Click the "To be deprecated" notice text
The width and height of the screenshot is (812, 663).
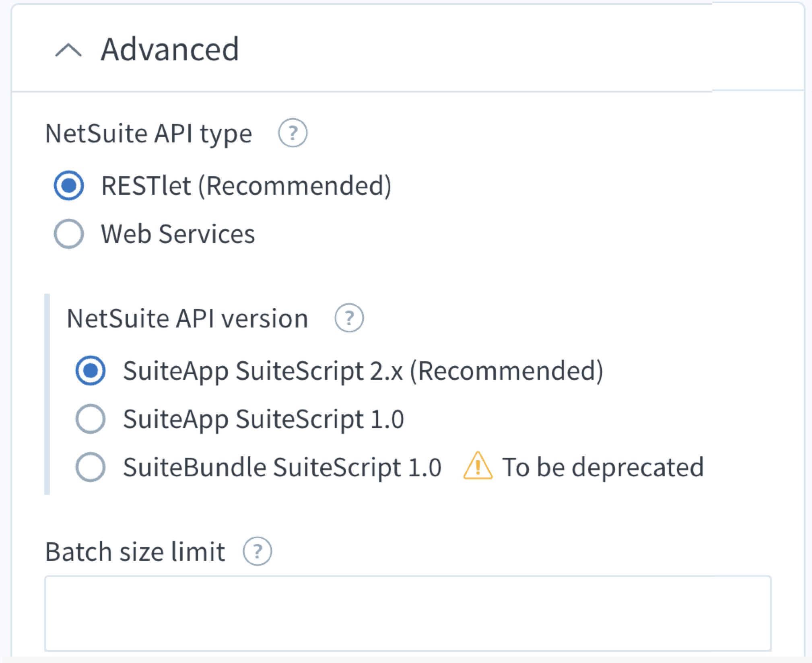(x=603, y=467)
